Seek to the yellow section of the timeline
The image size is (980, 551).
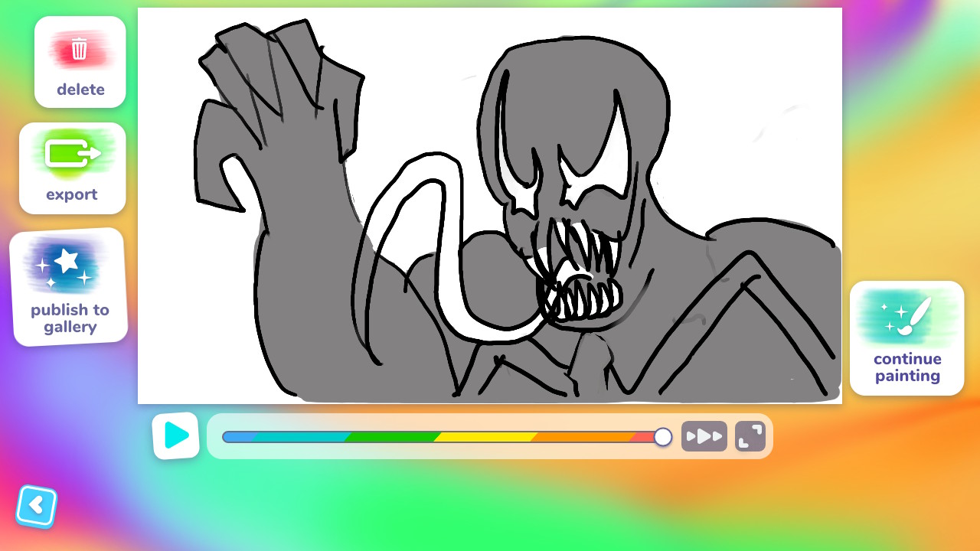click(485, 437)
